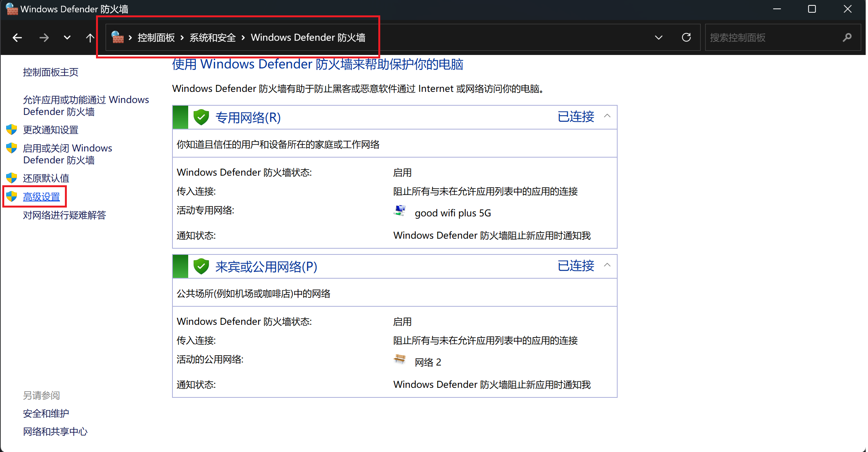Collapse the 专用网络(R) section chevron

pos(607,116)
